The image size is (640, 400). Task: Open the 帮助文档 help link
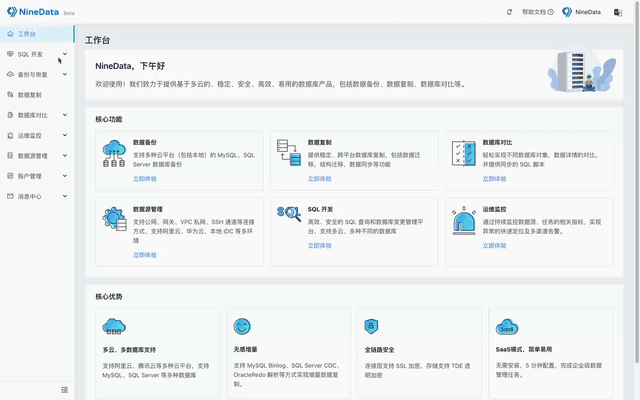click(538, 12)
